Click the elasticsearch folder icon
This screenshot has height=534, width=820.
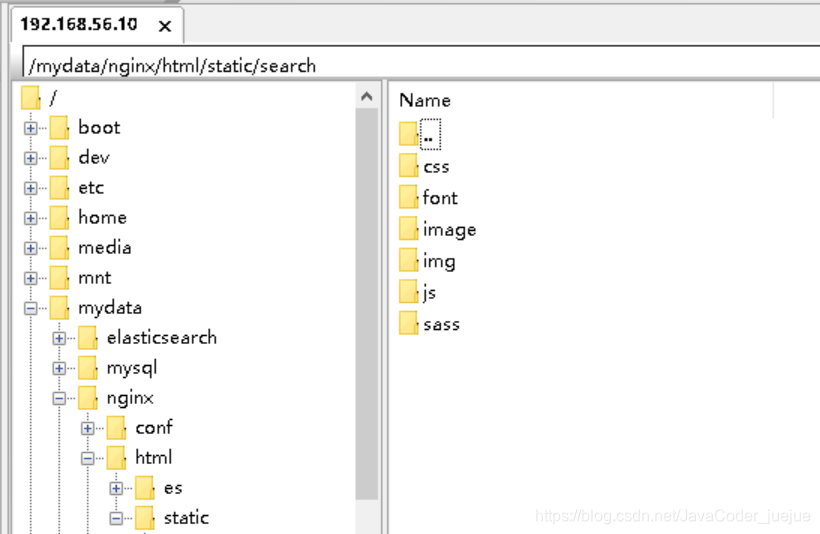pos(88,338)
